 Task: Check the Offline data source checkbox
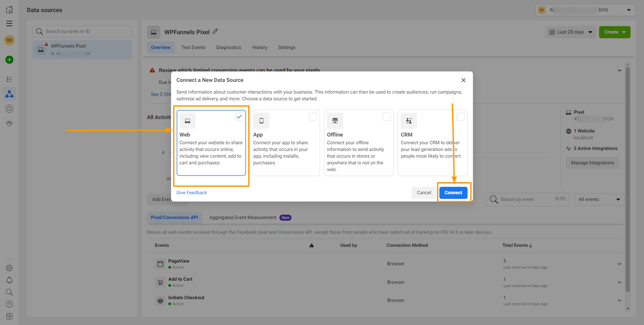point(387,117)
